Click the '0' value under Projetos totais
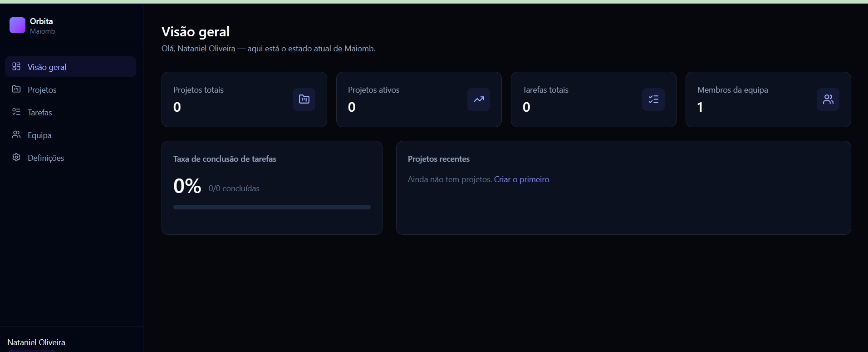Screen dimensions: 868x352 (x=177, y=107)
